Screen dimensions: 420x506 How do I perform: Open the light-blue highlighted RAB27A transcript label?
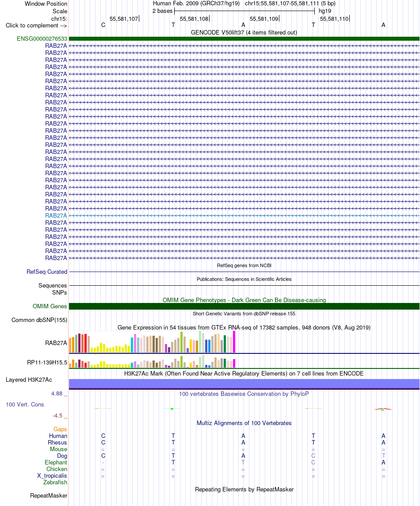click(x=56, y=215)
